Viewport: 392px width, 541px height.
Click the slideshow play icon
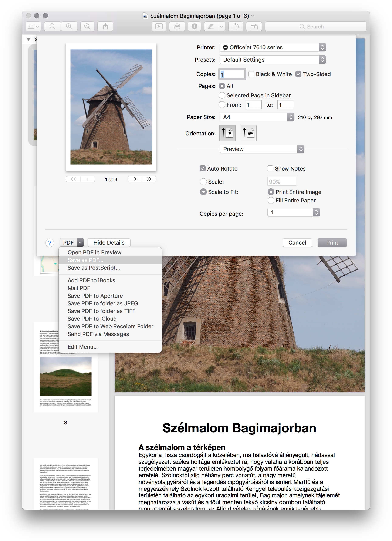coord(159,27)
